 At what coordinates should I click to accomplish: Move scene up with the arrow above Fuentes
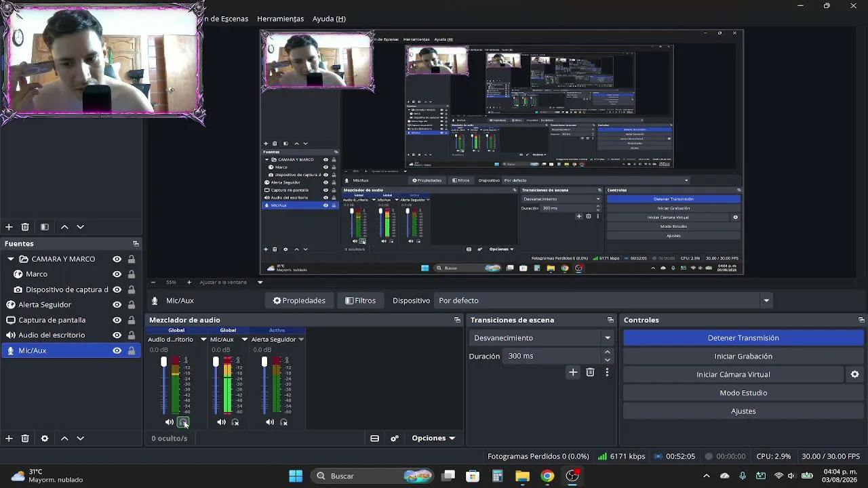coord(64,227)
